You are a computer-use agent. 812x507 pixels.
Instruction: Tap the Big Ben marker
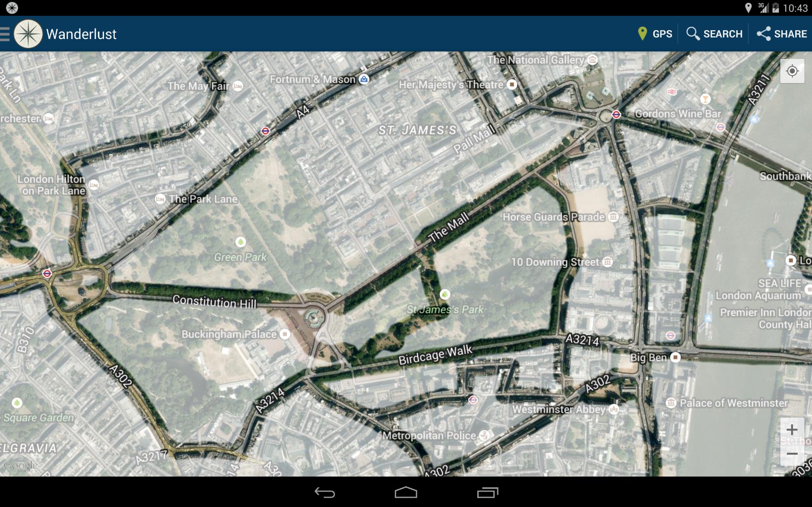[676, 357]
